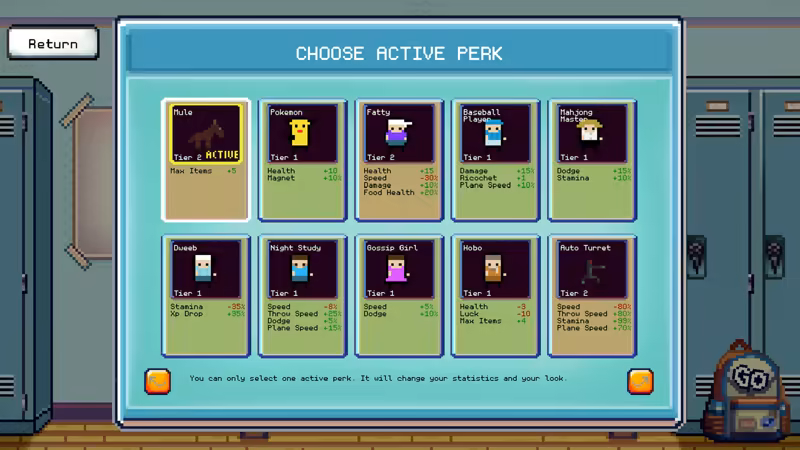Image resolution: width=800 pixels, height=450 pixels.
Task: Select the Mahjong Master perk icon
Action: [592, 134]
